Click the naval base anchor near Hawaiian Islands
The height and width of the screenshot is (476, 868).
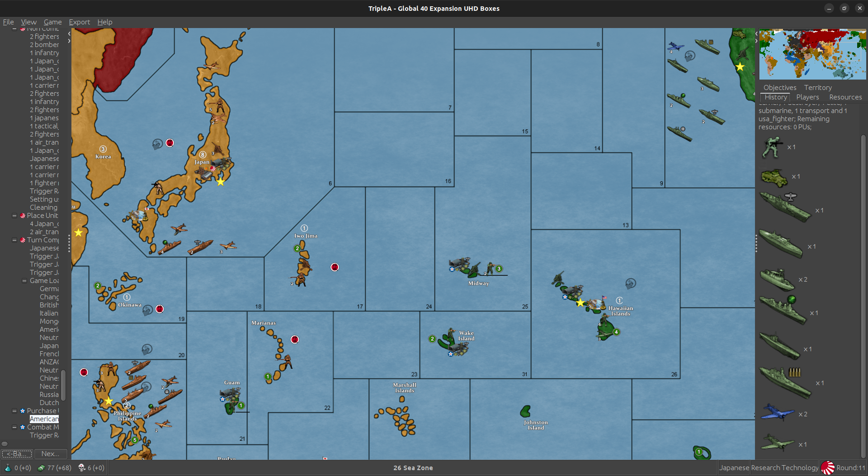[x=631, y=283]
